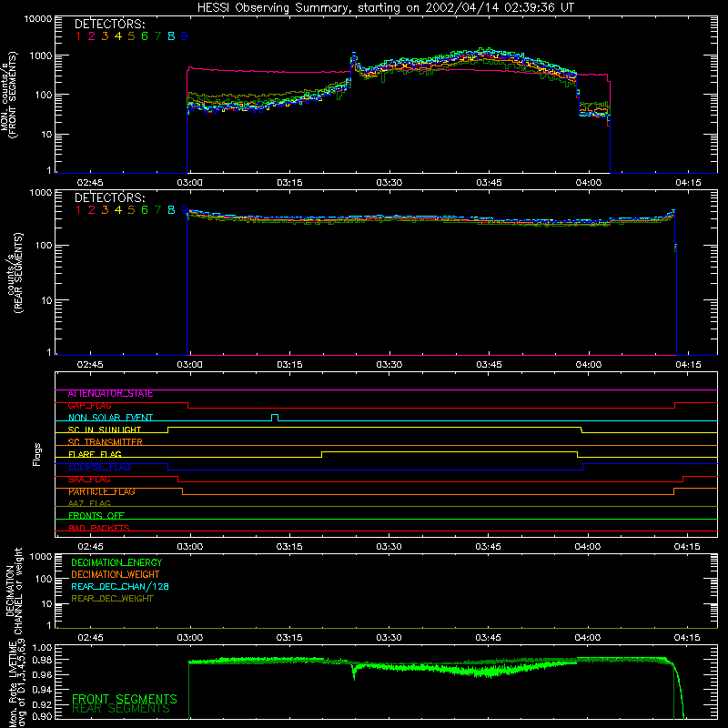
Task: Select detector 6 in front segments legend
Action: 145,36
